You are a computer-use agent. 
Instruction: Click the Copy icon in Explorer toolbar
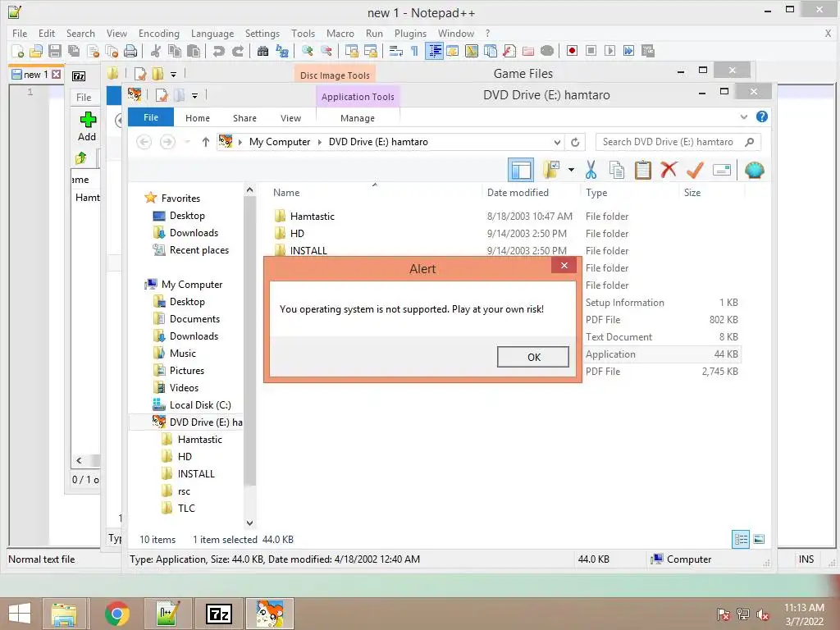click(617, 171)
